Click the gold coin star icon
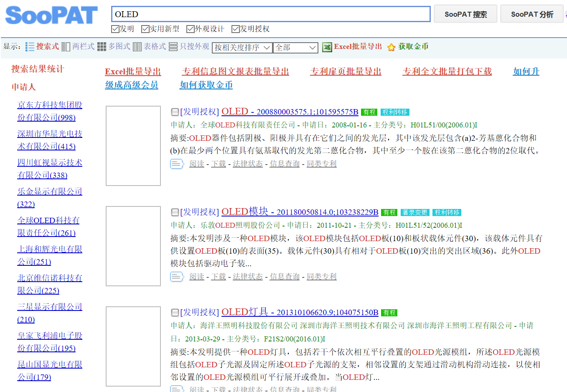The height and width of the screenshot is (392, 567). (x=391, y=47)
